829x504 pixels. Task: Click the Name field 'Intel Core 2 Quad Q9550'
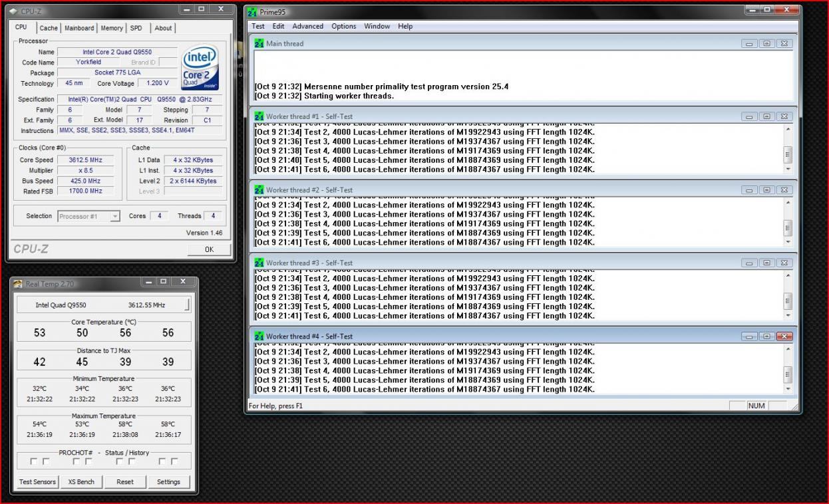click(x=117, y=52)
